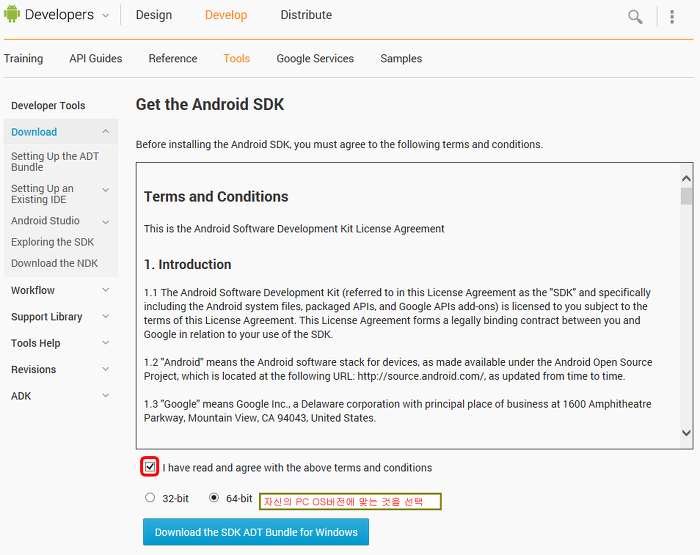Viewport: 700px width, 555px height.
Task: Switch to the Training tab
Action: [24, 58]
